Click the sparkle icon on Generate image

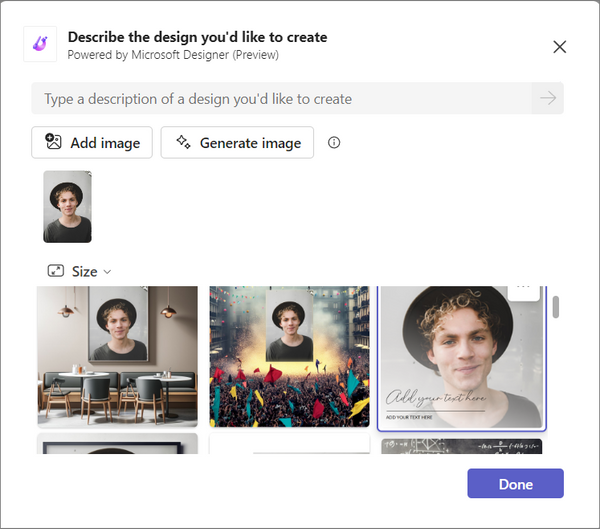coord(183,142)
